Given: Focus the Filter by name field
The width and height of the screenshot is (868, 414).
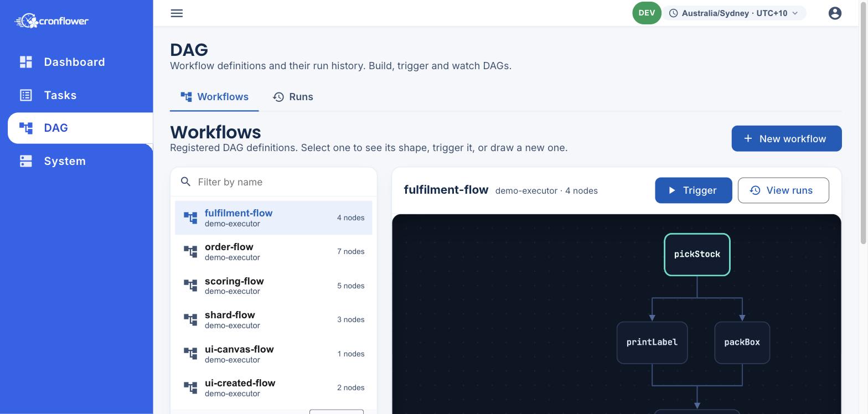Looking at the screenshot, I should pyautogui.click(x=273, y=182).
